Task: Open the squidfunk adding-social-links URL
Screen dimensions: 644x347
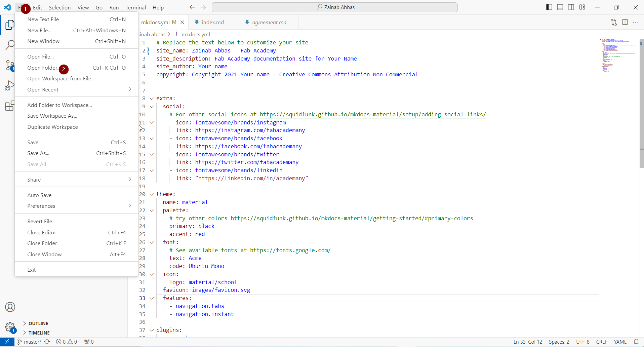Action: pyautogui.click(x=373, y=114)
